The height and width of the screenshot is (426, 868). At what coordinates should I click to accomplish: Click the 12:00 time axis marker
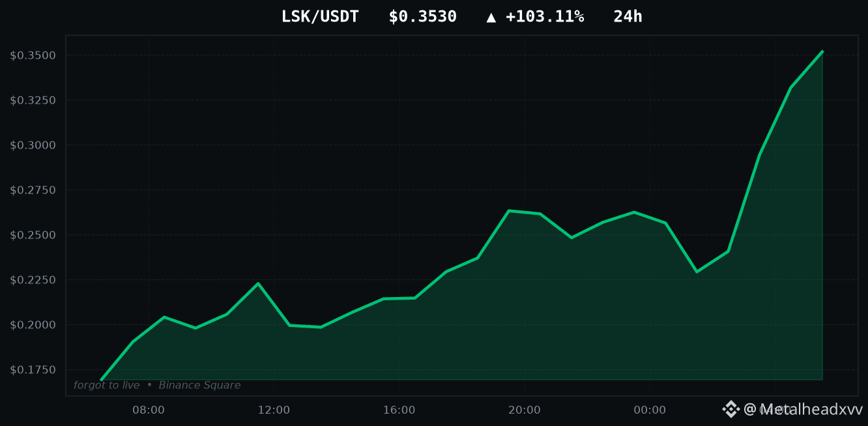tap(274, 410)
